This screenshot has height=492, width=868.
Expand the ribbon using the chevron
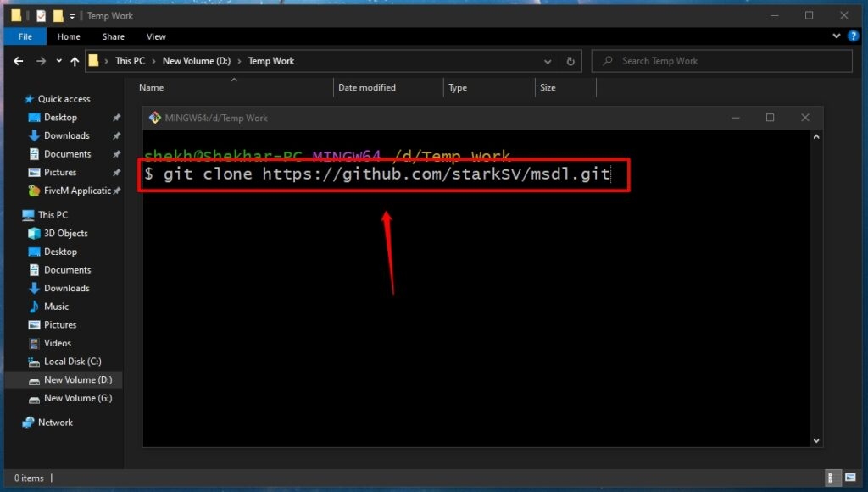click(835, 36)
